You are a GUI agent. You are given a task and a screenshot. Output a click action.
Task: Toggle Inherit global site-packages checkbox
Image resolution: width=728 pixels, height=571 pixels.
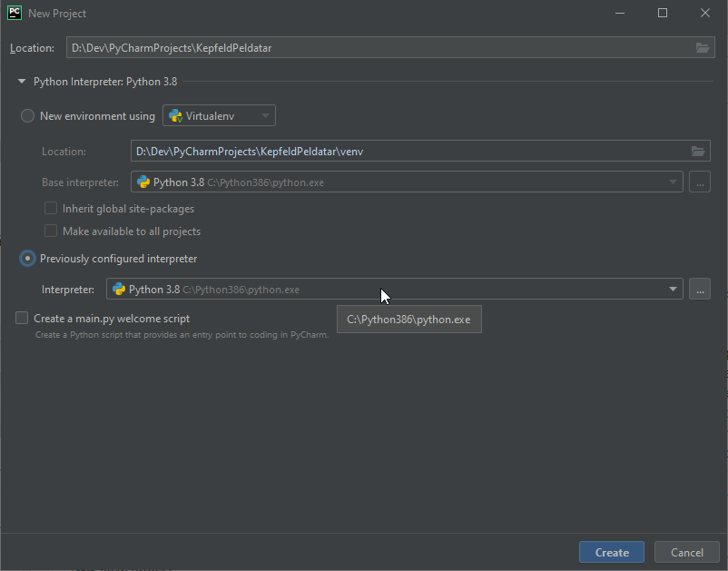(51, 209)
